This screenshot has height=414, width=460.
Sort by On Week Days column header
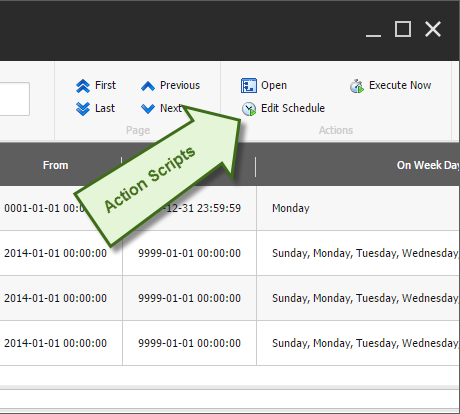coord(428,165)
